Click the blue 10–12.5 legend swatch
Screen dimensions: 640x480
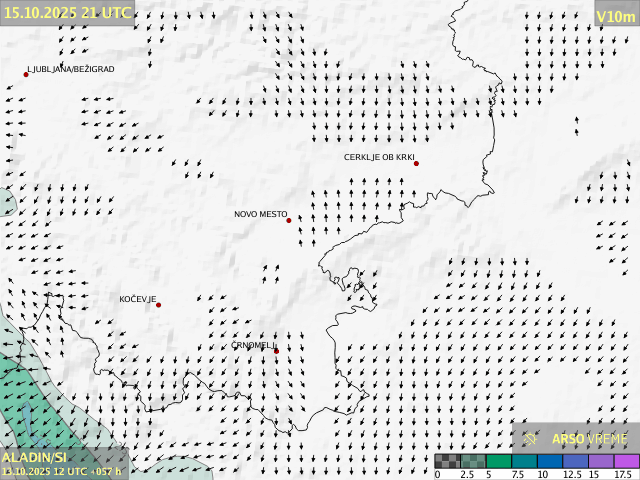click(x=550, y=461)
